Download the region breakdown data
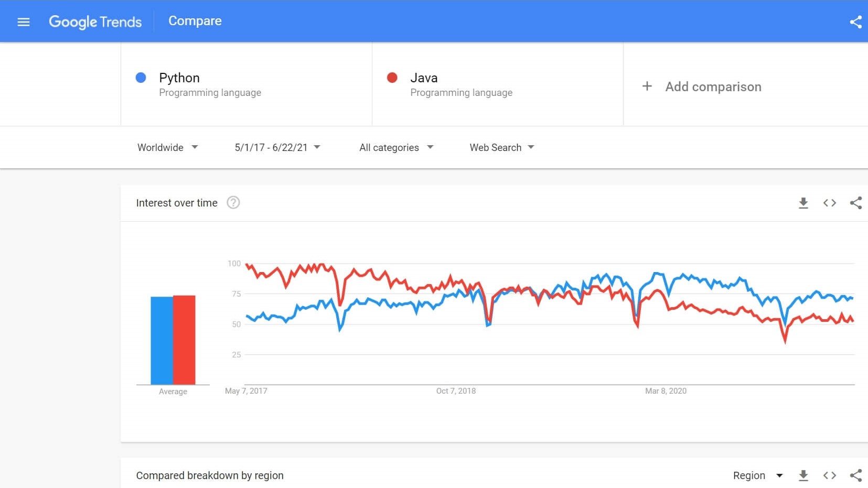 click(803, 475)
